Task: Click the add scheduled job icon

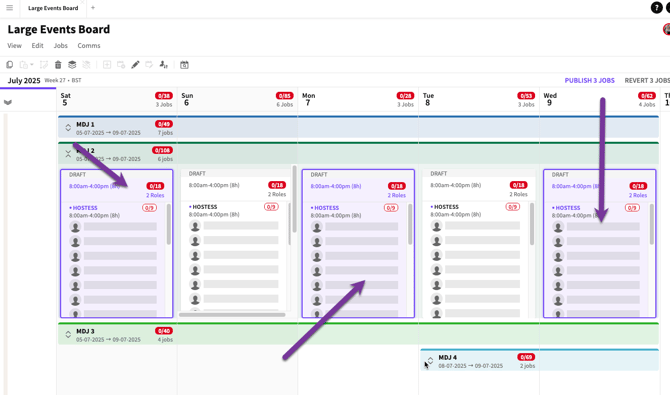Action: 121,65
